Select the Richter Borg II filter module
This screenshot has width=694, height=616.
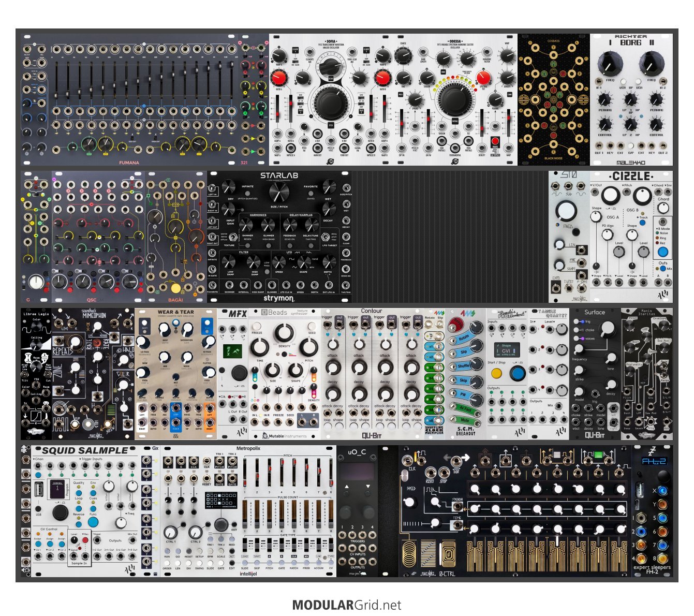pos(631,100)
